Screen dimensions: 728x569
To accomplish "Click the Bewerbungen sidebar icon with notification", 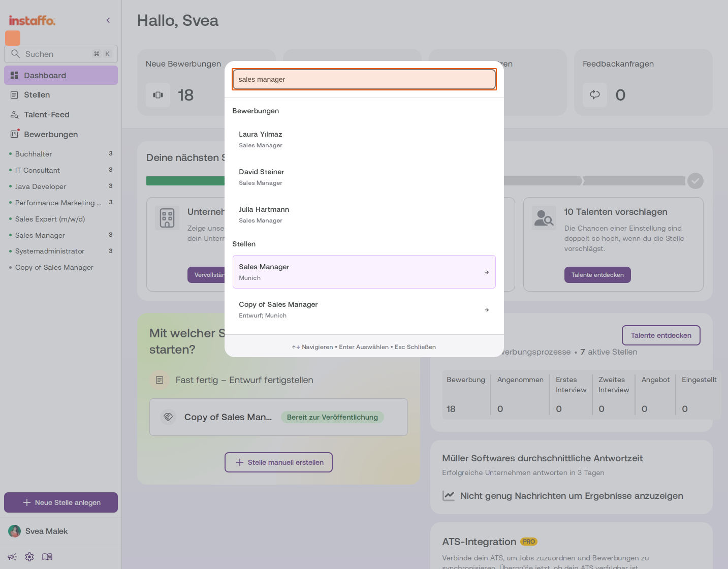I will (15, 134).
